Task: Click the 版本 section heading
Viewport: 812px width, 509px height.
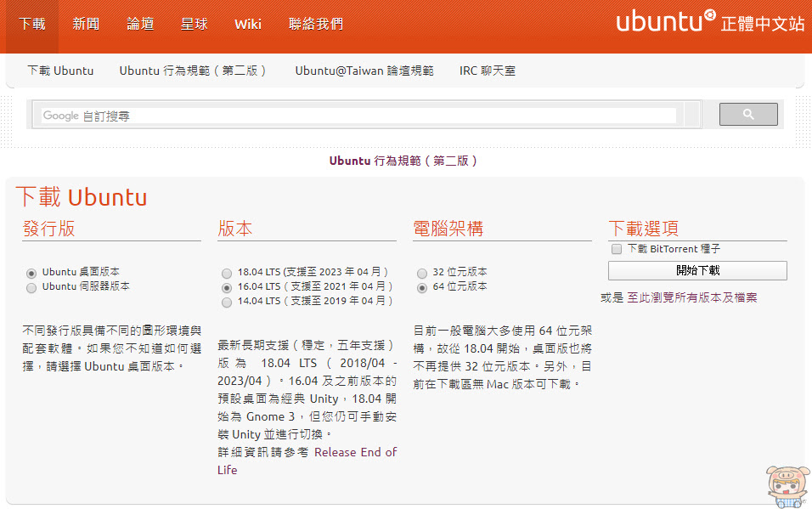Action: click(235, 229)
